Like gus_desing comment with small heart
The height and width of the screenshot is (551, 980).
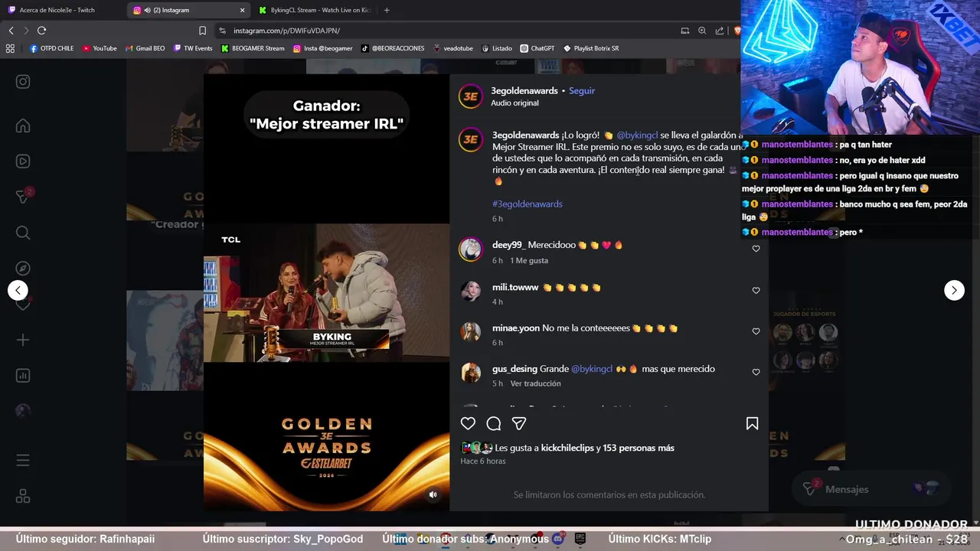[756, 372]
